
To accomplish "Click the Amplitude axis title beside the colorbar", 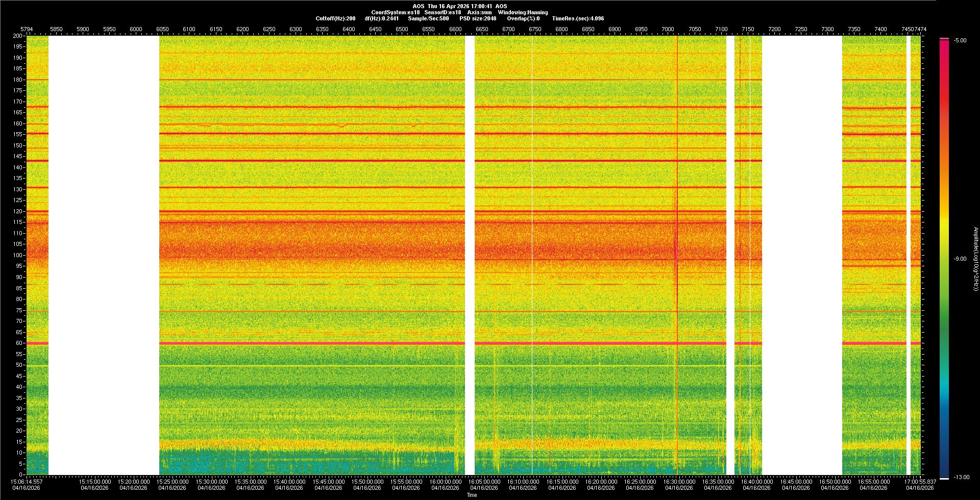I will [x=975, y=259].
